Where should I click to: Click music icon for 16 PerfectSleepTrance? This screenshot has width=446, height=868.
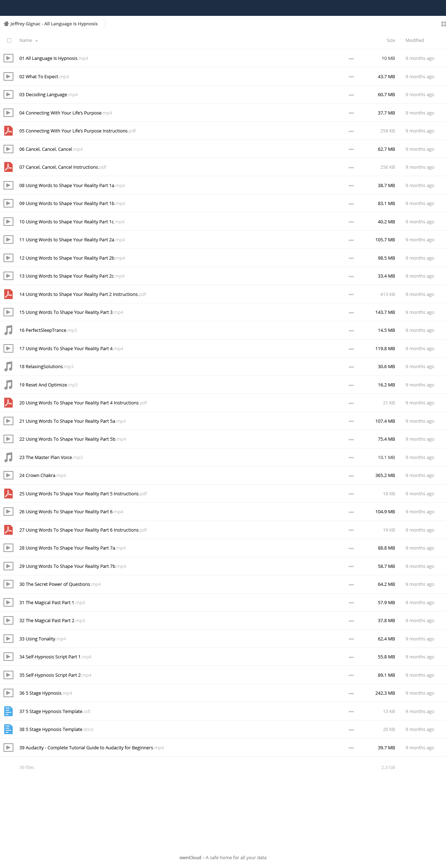coord(8,330)
